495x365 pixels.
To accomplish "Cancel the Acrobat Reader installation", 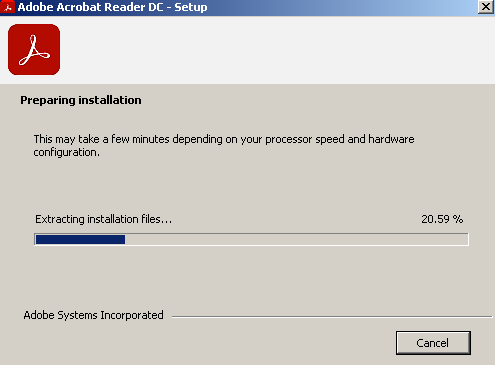I will pyautogui.click(x=433, y=343).
